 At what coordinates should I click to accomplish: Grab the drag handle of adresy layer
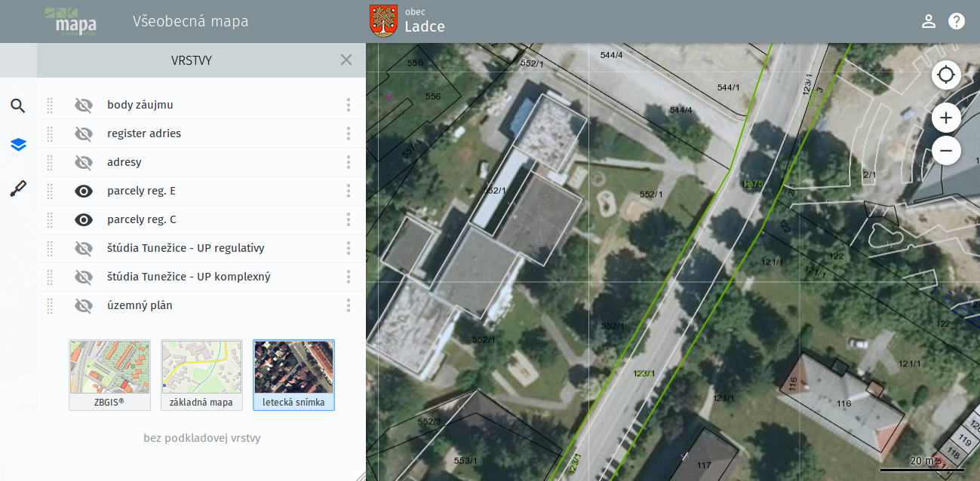click(x=50, y=162)
